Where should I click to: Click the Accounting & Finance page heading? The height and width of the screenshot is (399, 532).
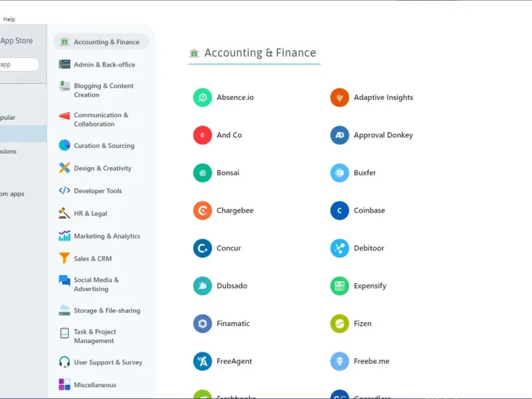click(x=260, y=53)
